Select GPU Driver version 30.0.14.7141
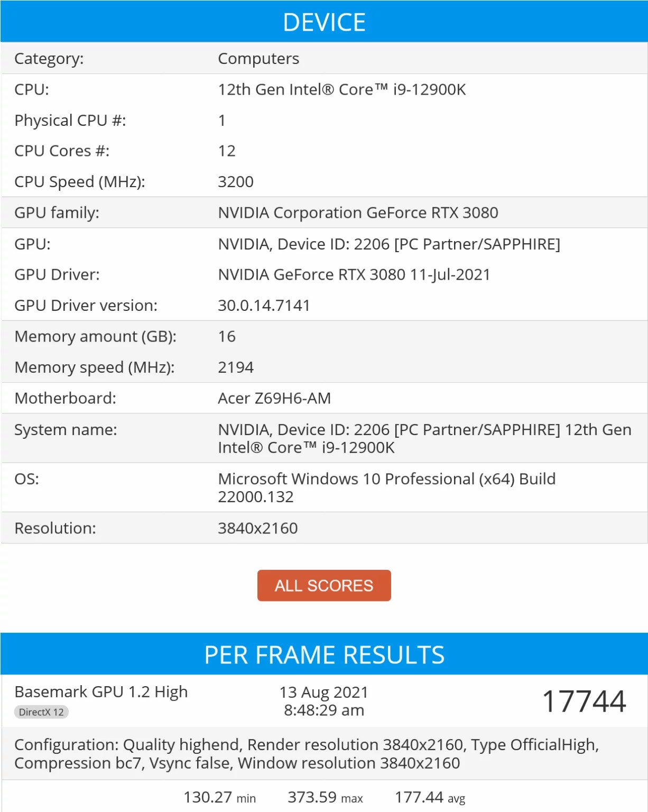The height and width of the screenshot is (812, 648). coord(264,306)
